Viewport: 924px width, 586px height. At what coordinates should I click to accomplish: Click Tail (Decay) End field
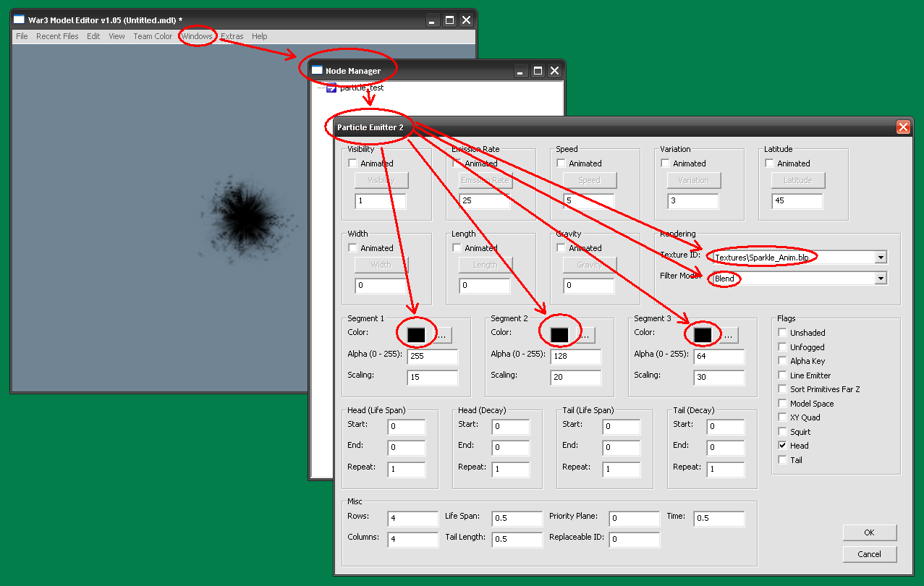[726, 448]
